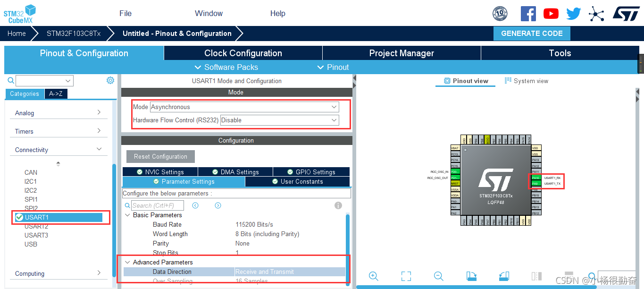Zoom in on the pinout view

374,276
